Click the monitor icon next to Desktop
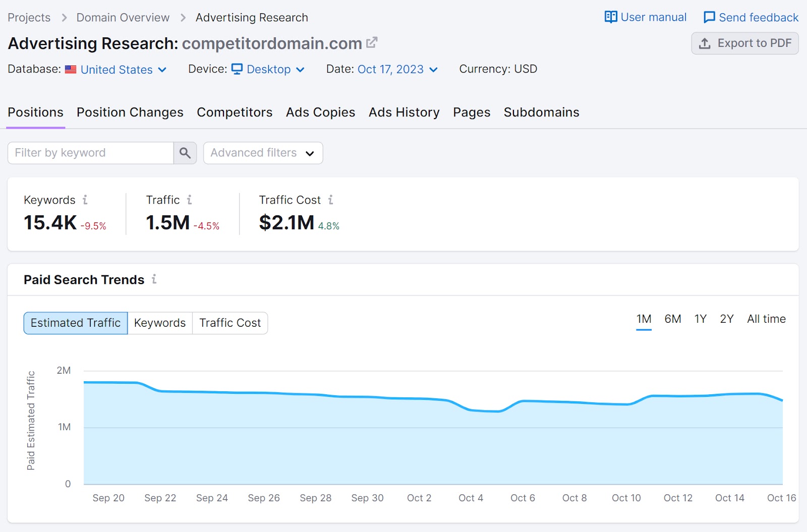The height and width of the screenshot is (532, 807). pos(237,69)
